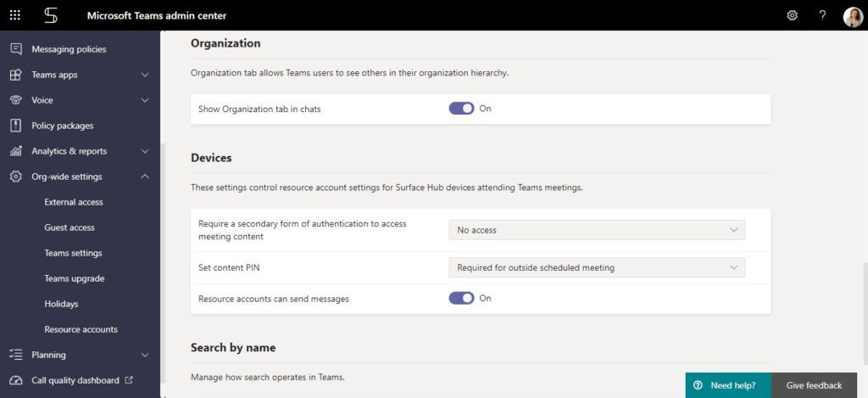The height and width of the screenshot is (398, 868).
Task: Click the Set content PIN label
Action: click(x=229, y=267)
